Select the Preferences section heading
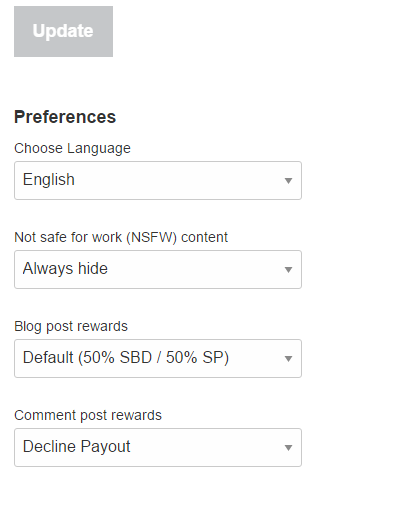The image size is (405, 512). 65,117
